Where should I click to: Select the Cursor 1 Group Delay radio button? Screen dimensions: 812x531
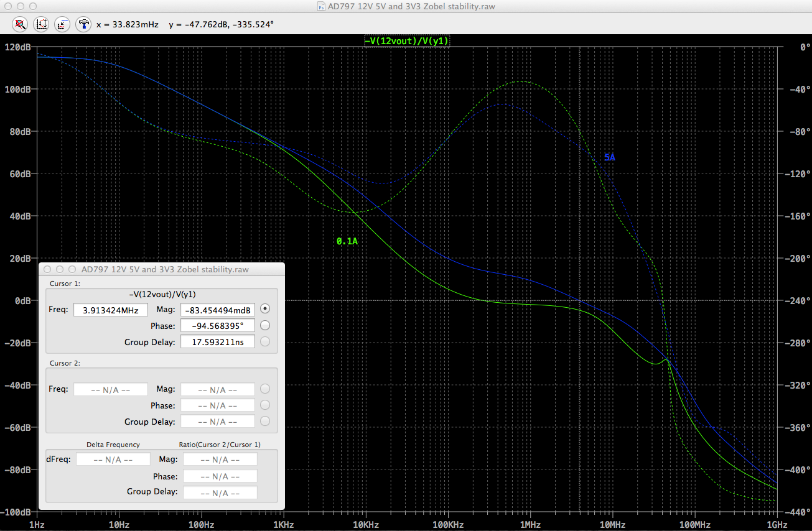tap(266, 341)
